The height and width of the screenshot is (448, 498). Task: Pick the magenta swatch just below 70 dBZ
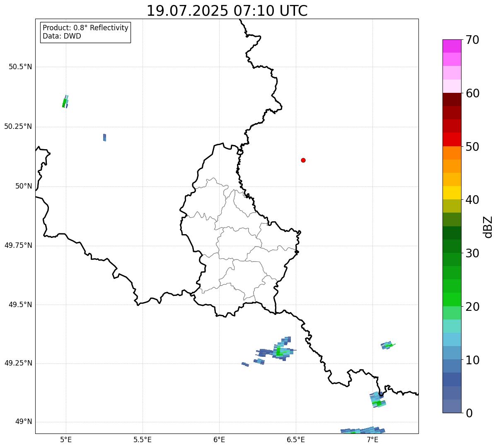pos(452,46)
